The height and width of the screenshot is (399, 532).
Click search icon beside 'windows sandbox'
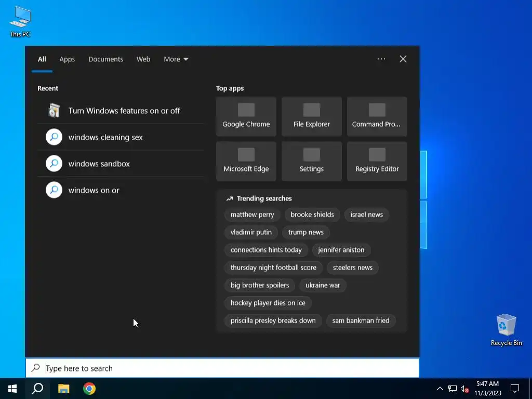pos(54,164)
